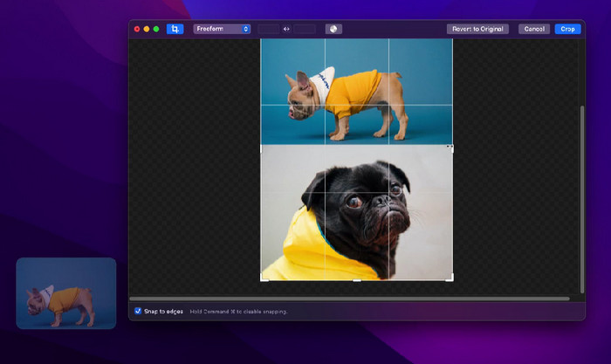
Task: Click the bottom-right crop corner handle
Action: click(450, 278)
